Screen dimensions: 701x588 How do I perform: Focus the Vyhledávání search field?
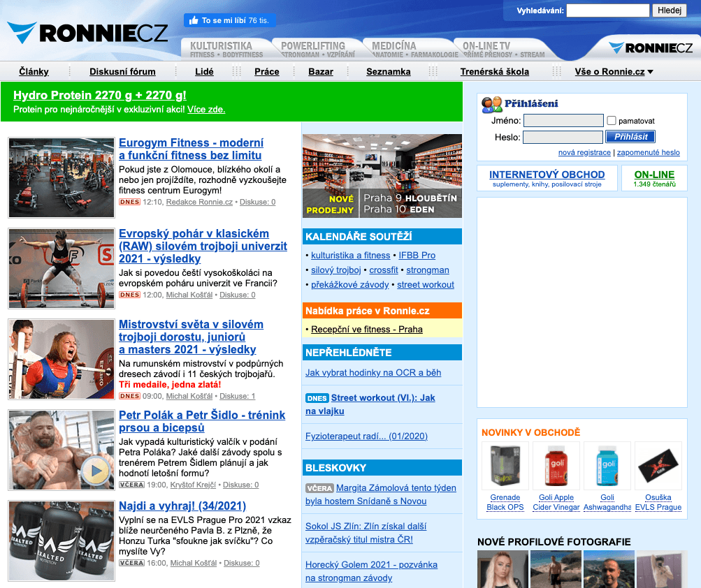[607, 10]
